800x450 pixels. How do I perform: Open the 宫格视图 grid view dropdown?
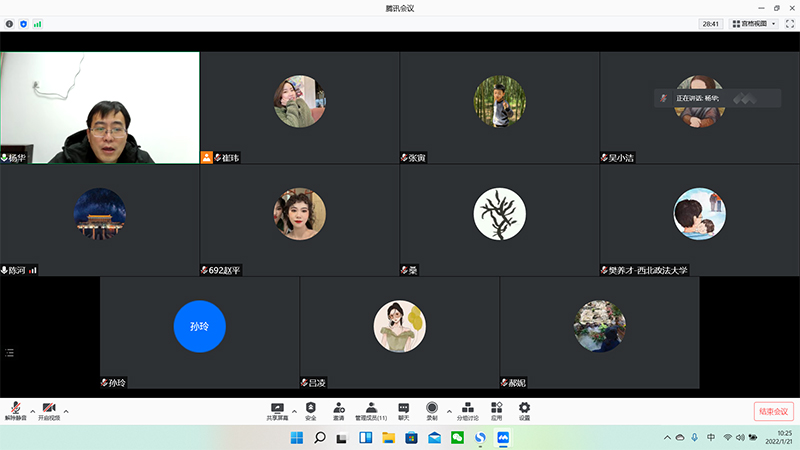click(754, 23)
